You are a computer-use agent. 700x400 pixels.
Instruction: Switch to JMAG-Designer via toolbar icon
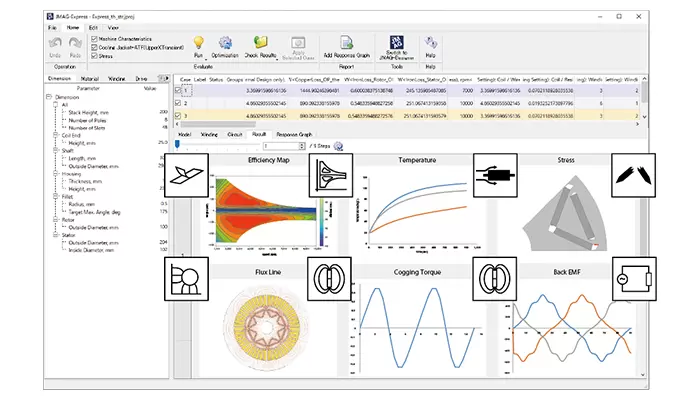(x=395, y=41)
